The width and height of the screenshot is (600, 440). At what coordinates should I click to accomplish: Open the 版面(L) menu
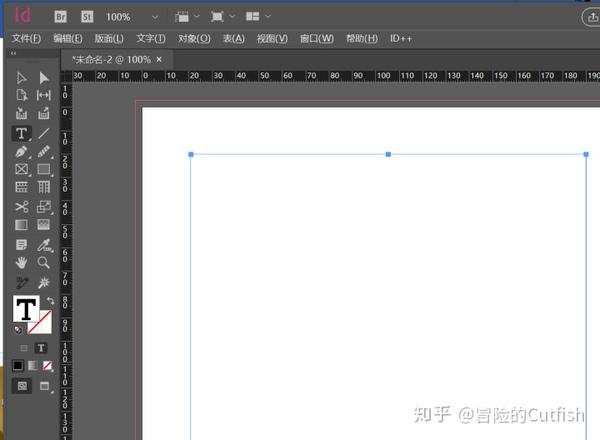coord(109,38)
